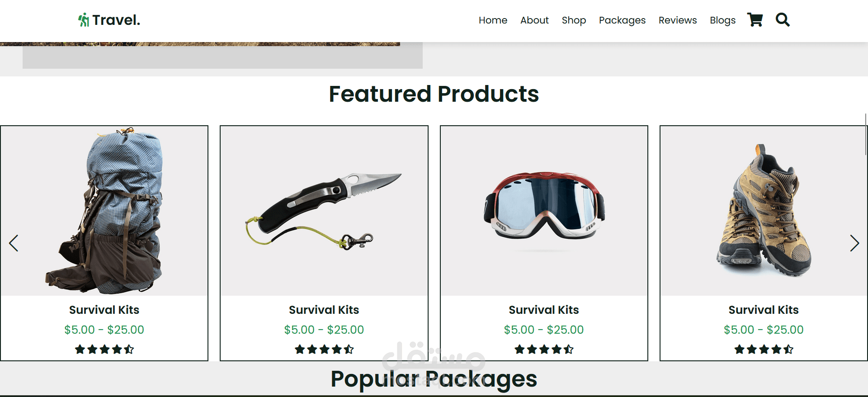Select the ski goggles product image
The image size is (868, 397).
click(544, 211)
